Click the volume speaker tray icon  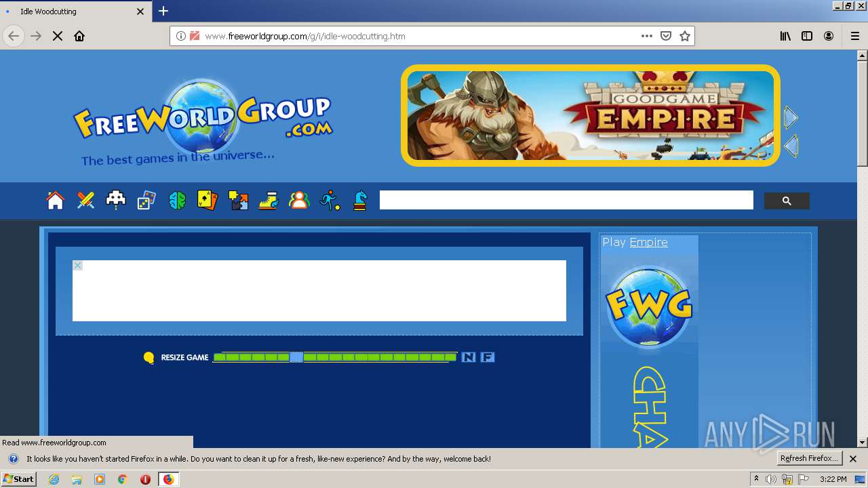pos(771,479)
